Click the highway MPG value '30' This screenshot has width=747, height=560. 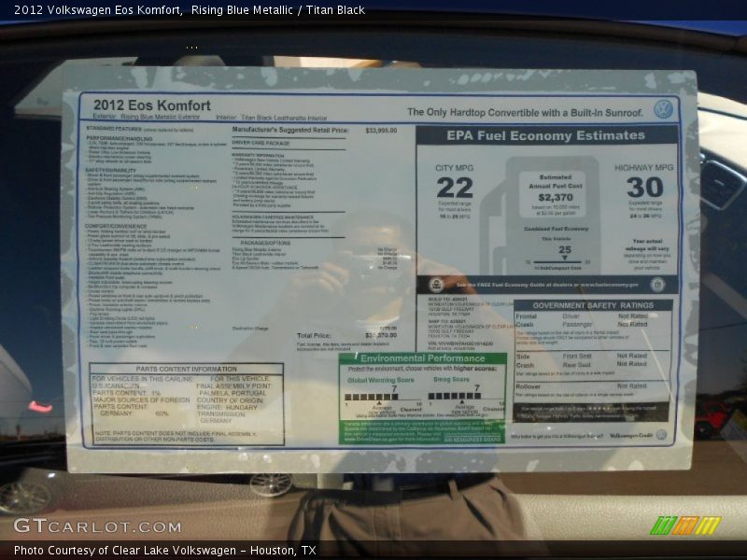pos(644,188)
